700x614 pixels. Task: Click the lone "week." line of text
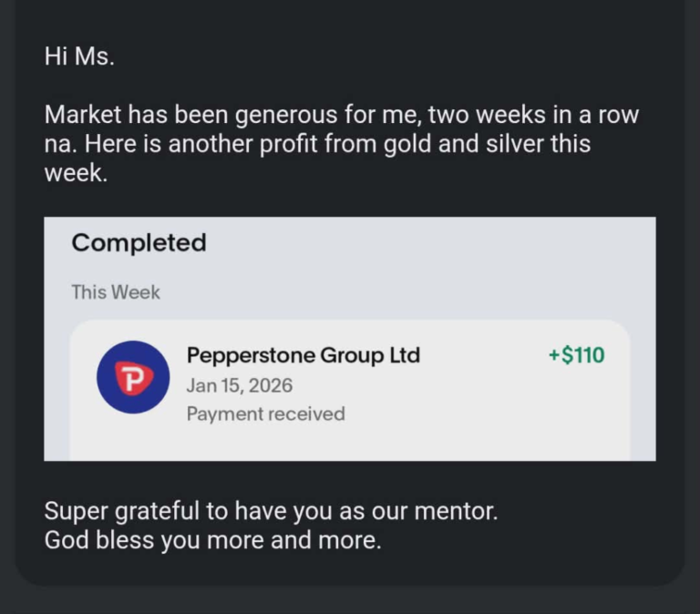(76, 173)
